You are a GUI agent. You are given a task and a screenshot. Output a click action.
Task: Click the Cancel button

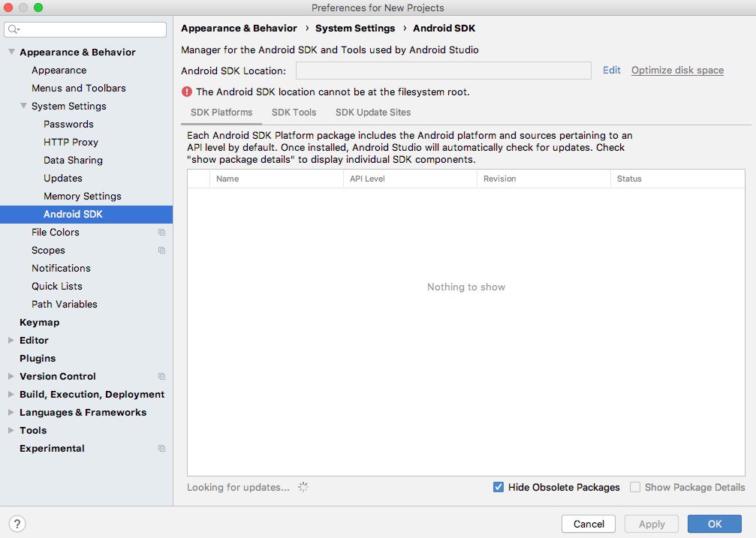tap(589, 524)
